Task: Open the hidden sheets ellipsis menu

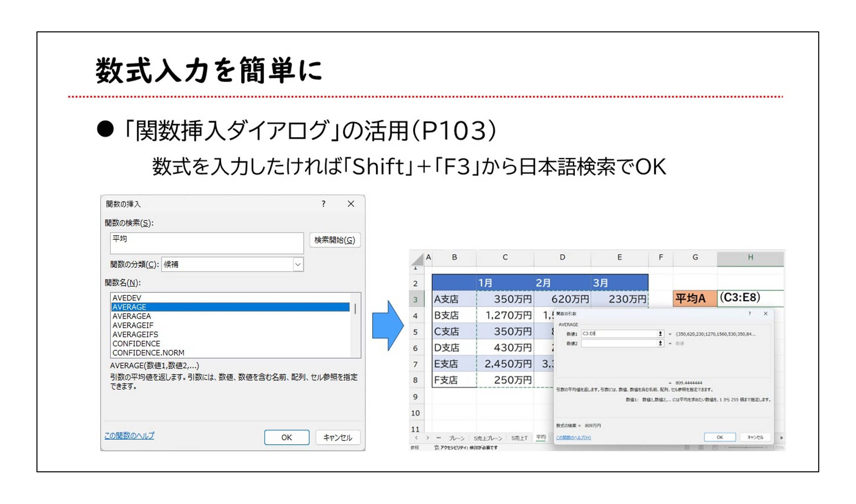Action: coord(439,438)
